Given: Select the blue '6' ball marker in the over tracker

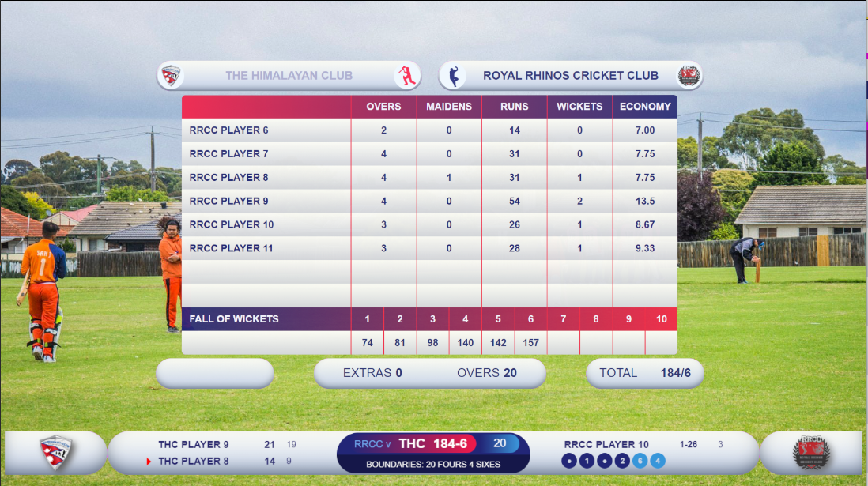Looking at the screenshot, I should tap(640, 460).
